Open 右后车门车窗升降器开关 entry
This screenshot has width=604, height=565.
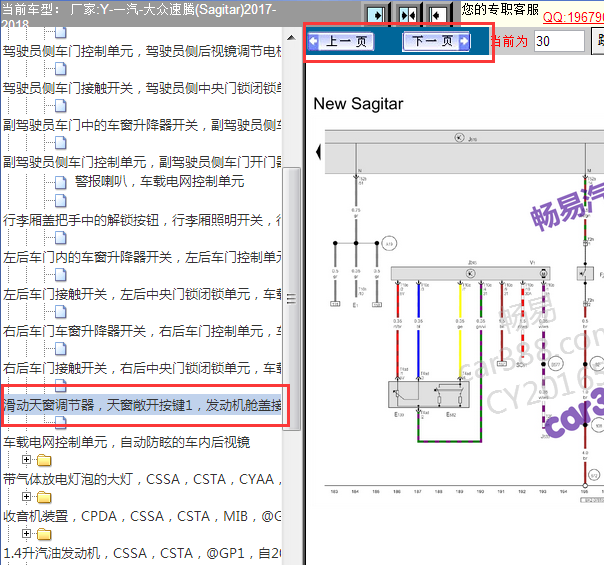point(142,331)
